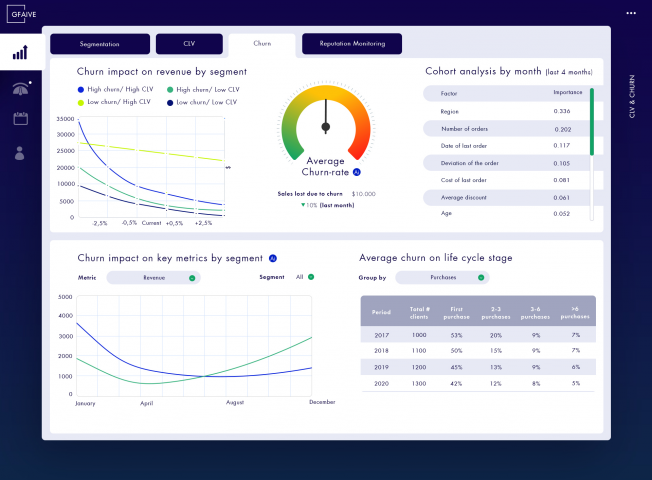This screenshot has height=480, width=652.
Task: Open the Group by Purchases dropdown
Action: 442,277
